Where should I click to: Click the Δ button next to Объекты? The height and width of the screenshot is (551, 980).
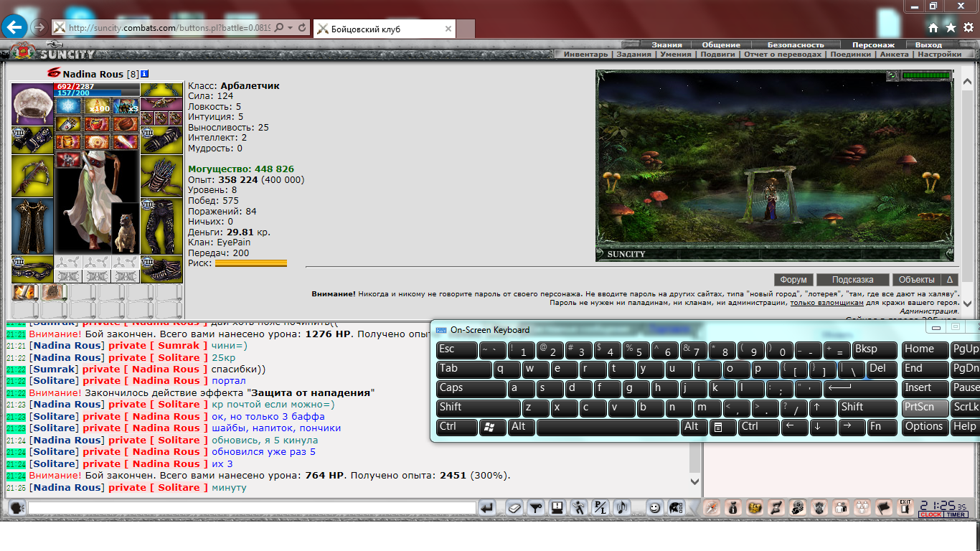[949, 280]
